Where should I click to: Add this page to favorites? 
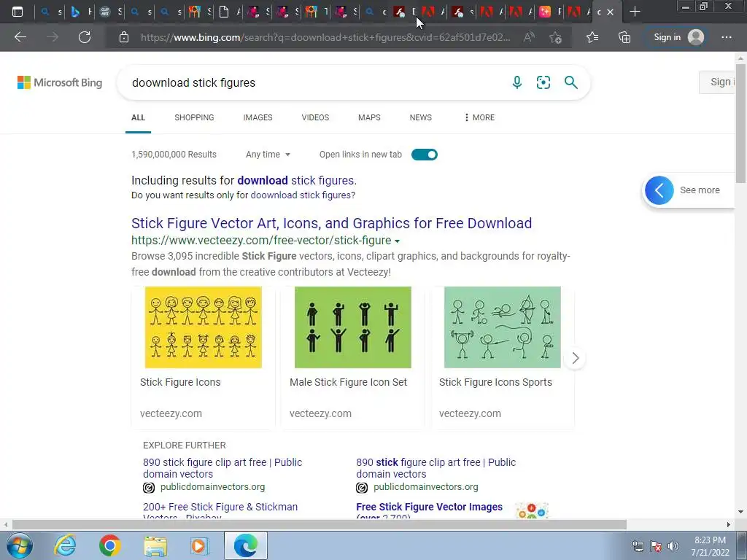coord(555,37)
